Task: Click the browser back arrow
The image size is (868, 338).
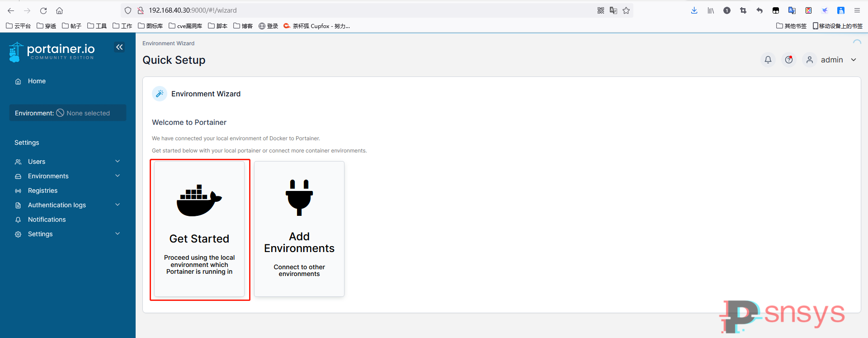Action: [11, 10]
